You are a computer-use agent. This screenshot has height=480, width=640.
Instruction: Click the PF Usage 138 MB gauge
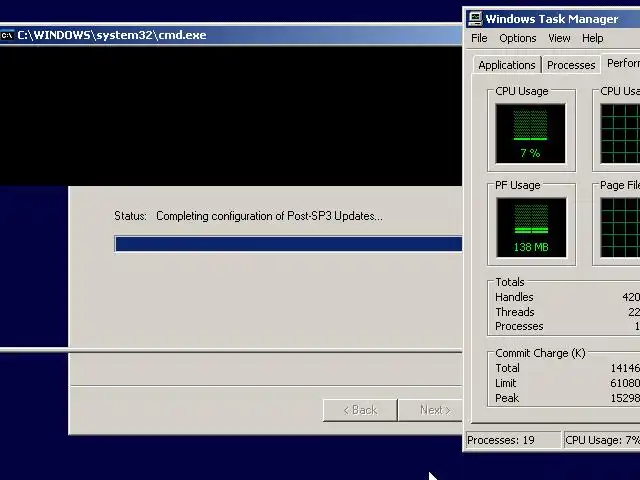point(531,228)
